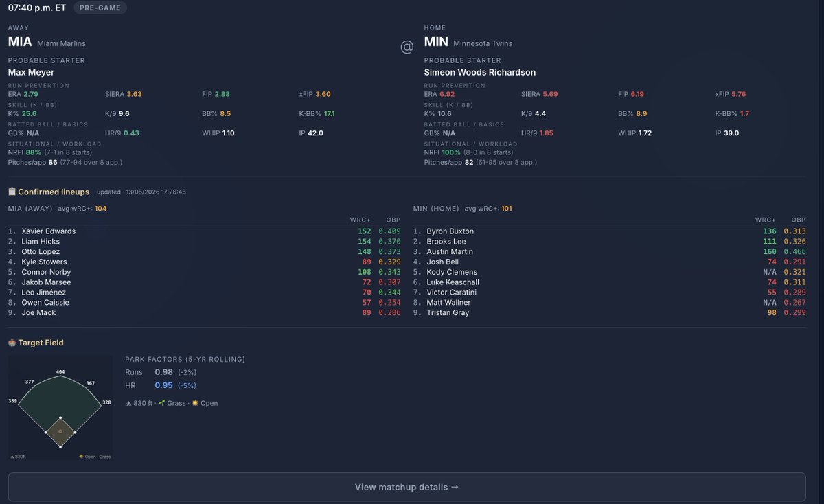Click Max Meyer's SIERA value 3.63
This screenshot has width=824, height=504.
click(x=134, y=94)
